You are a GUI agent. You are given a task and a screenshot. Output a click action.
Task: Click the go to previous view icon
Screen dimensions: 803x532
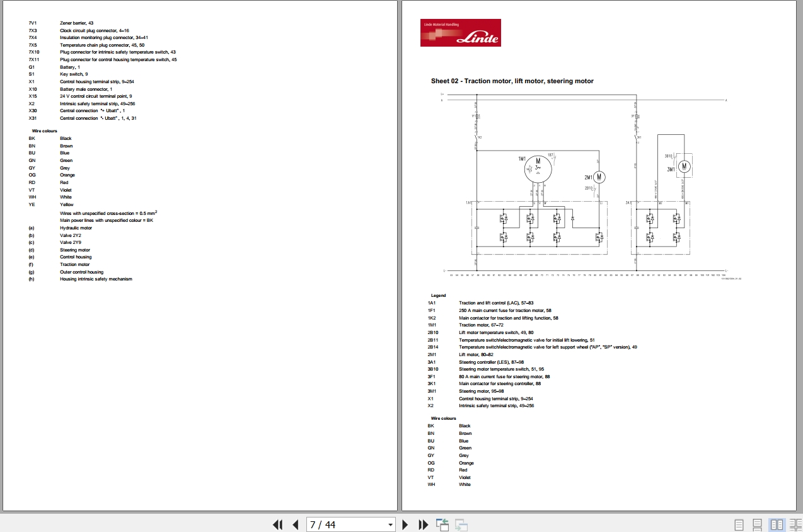442,524
